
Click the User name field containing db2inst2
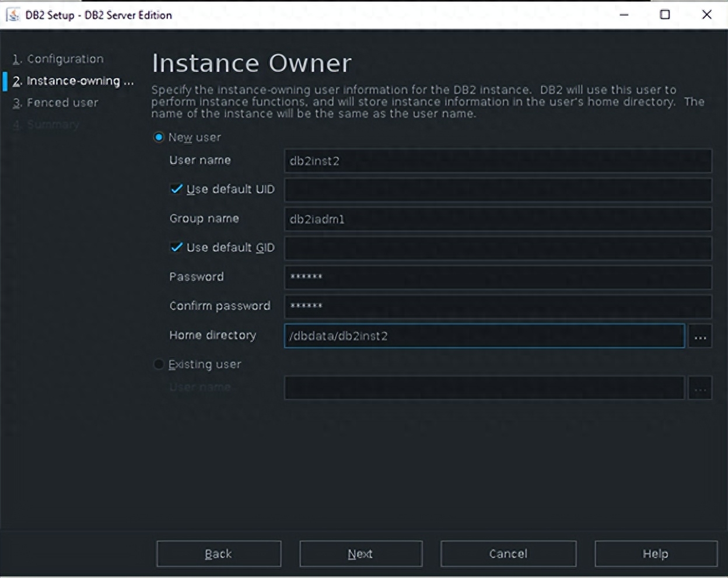(x=498, y=161)
